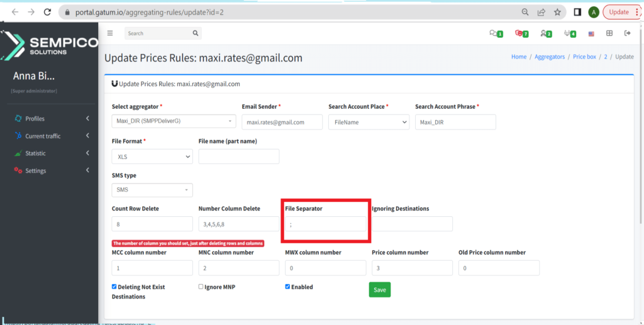Click the logout icon in header

[627, 33]
